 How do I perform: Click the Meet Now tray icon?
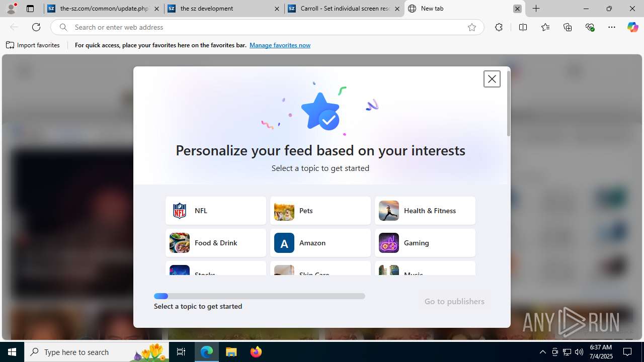pyautogui.click(x=555, y=352)
